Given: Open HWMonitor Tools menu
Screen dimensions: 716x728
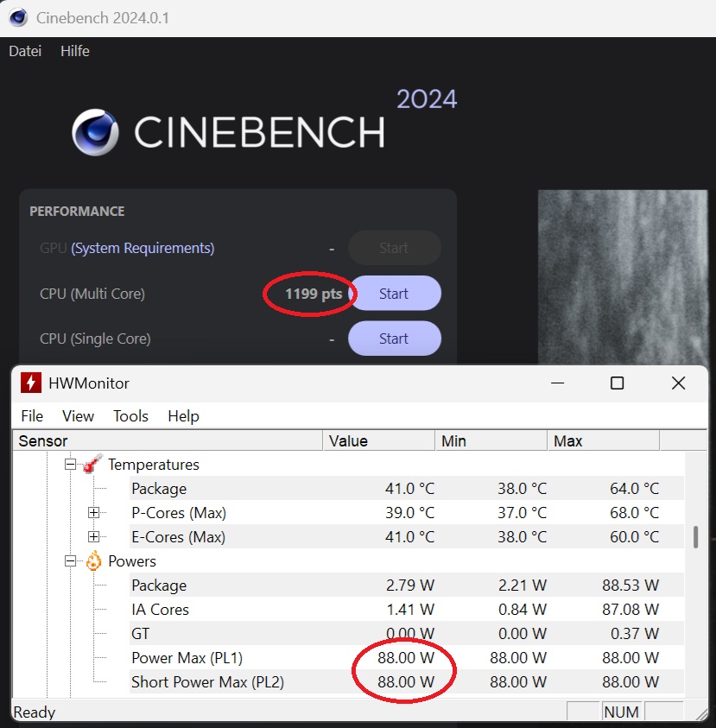Looking at the screenshot, I should pos(131,416).
